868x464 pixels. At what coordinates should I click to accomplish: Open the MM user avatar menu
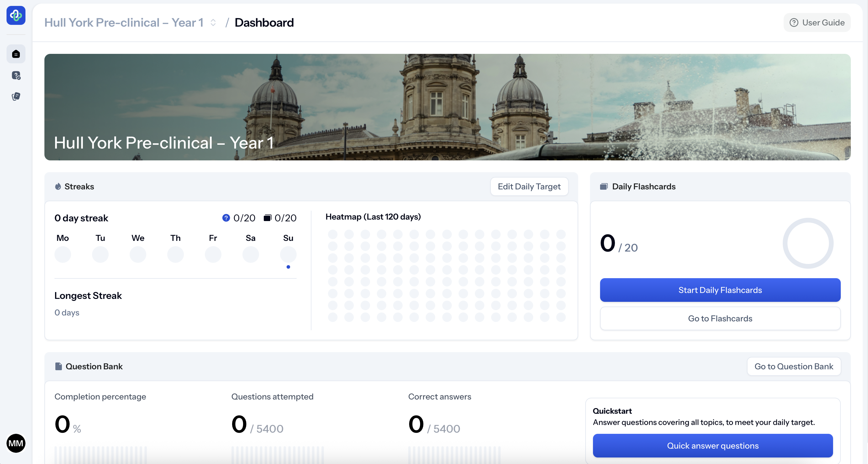16,443
